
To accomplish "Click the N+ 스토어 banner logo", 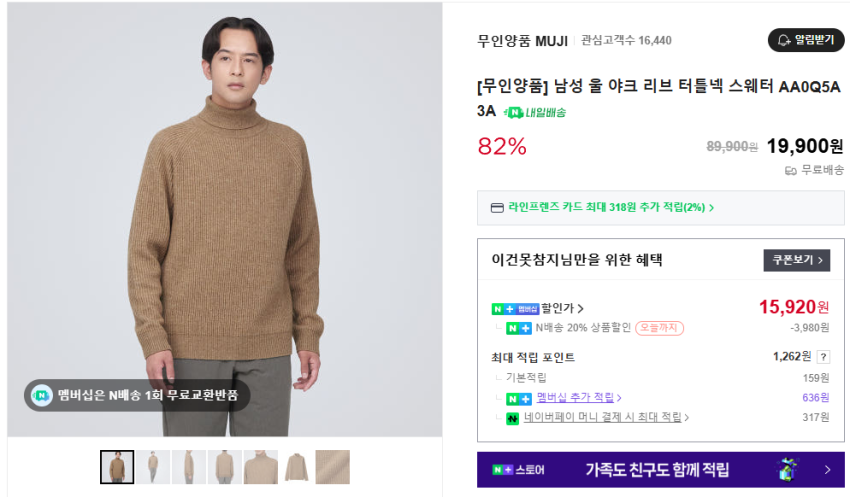I will 516,470.
